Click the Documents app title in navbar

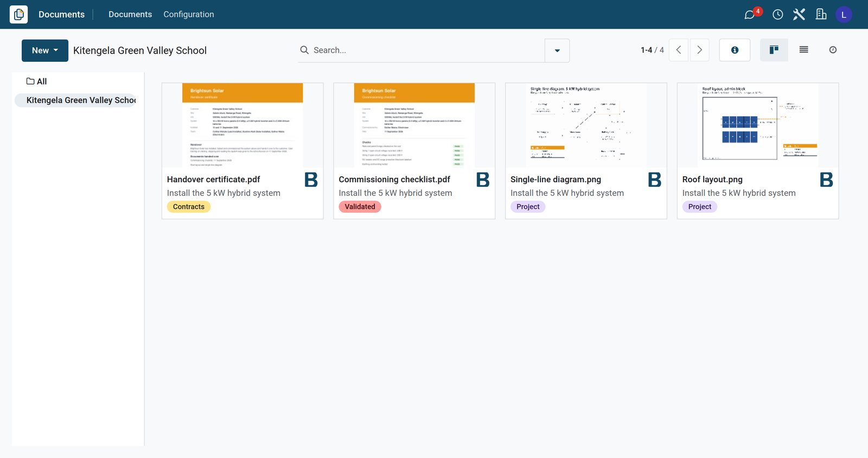pyautogui.click(x=61, y=15)
